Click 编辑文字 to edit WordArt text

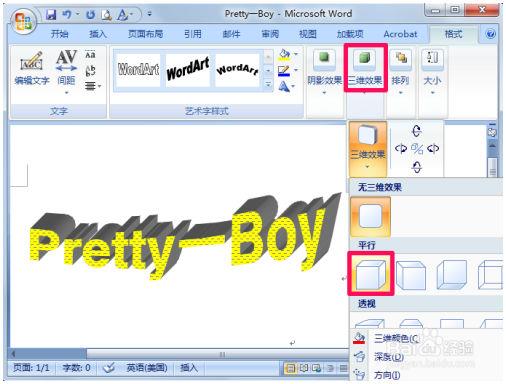(x=32, y=68)
